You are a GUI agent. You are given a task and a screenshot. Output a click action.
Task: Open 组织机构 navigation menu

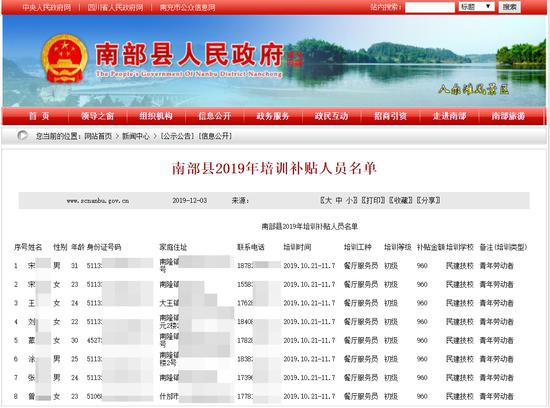click(156, 116)
